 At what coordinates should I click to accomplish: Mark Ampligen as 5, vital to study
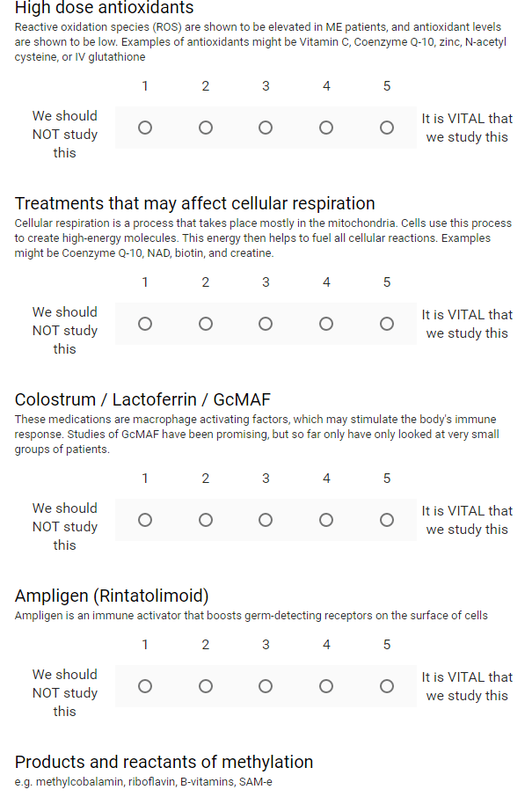pos(387,685)
